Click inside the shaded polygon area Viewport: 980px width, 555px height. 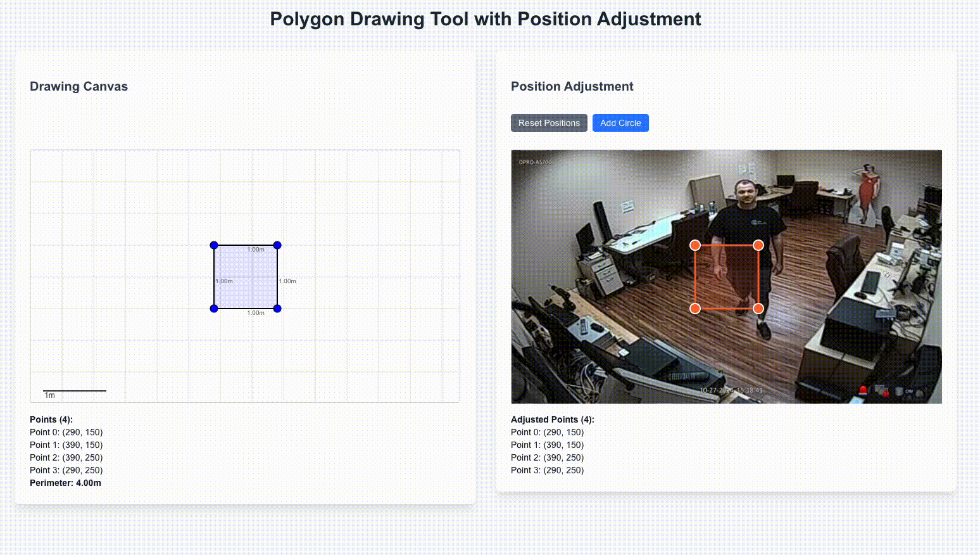245,277
